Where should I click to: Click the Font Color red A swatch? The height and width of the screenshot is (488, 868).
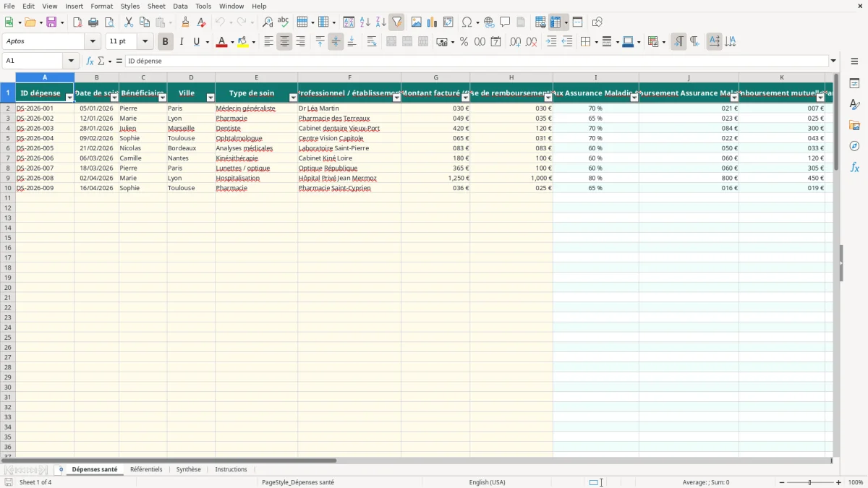(221, 42)
